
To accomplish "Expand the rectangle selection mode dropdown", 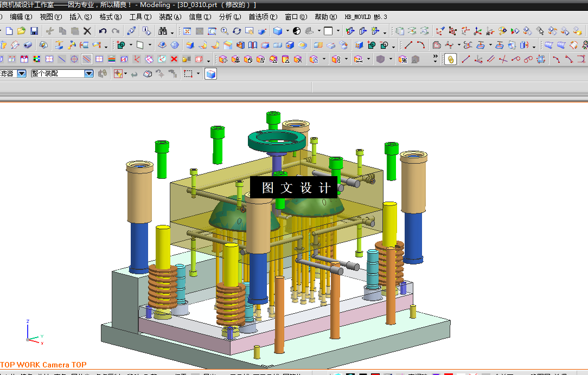I will (199, 74).
